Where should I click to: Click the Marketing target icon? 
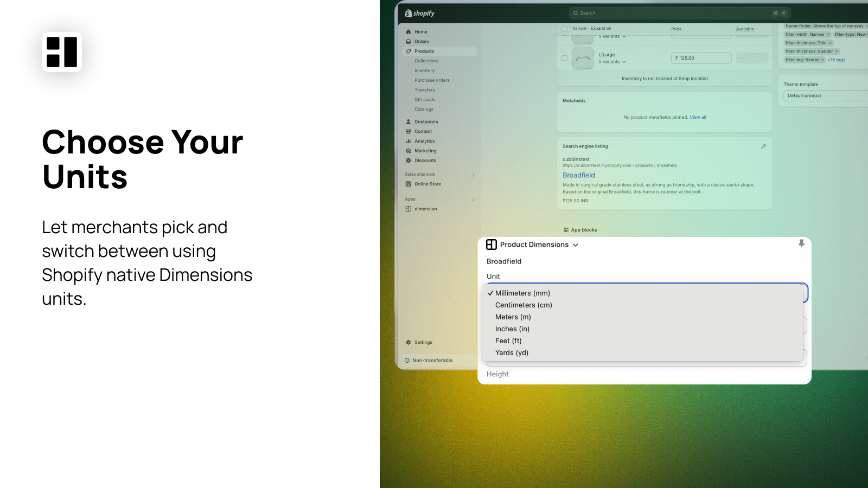[x=409, y=151]
